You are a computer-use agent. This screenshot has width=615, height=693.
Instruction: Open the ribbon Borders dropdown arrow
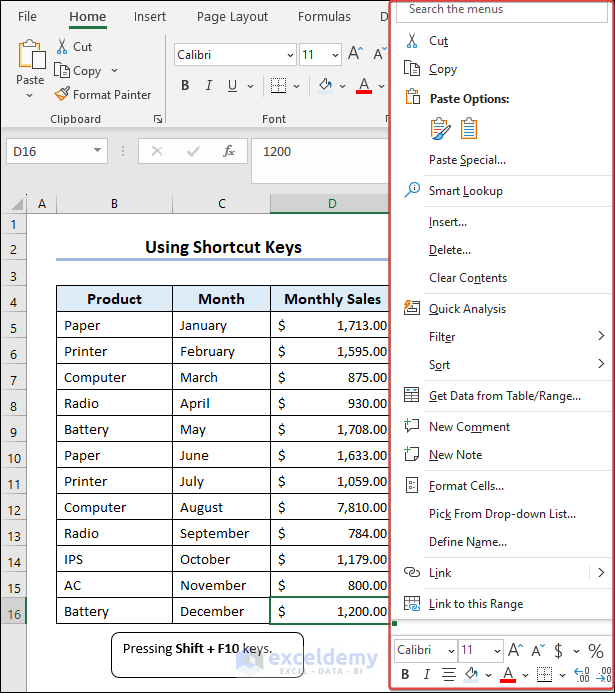tap(296, 86)
